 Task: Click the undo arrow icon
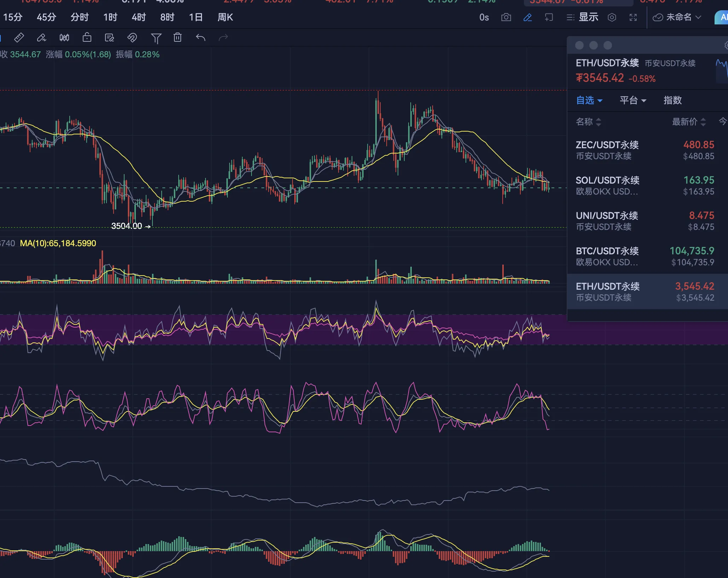pyautogui.click(x=201, y=37)
